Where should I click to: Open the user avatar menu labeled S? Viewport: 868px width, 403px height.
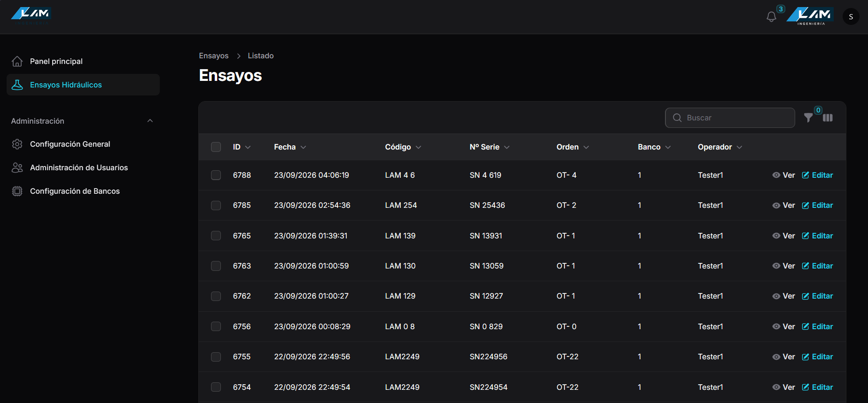[851, 16]
